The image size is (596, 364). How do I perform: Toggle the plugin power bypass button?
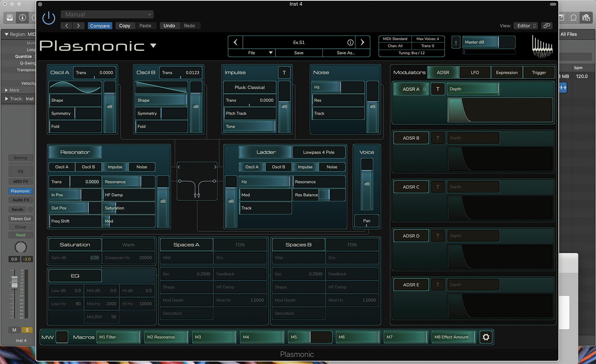tap(49, 18)
